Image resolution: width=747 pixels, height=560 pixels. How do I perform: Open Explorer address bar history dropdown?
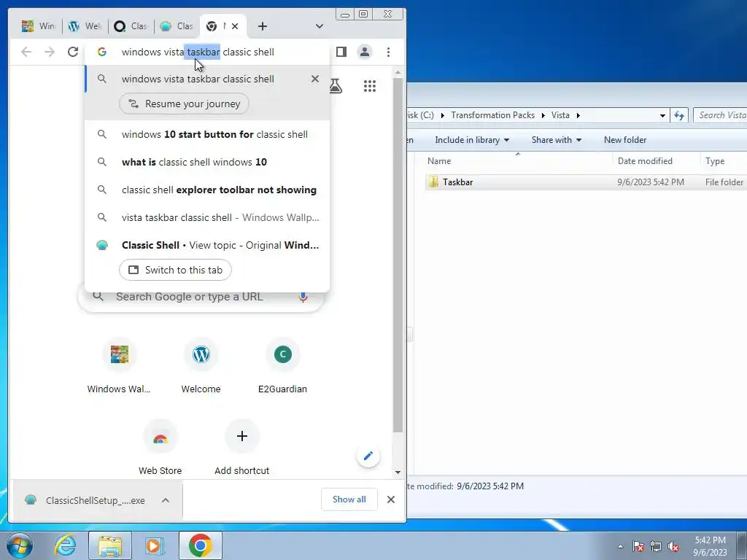click(662, 116)
